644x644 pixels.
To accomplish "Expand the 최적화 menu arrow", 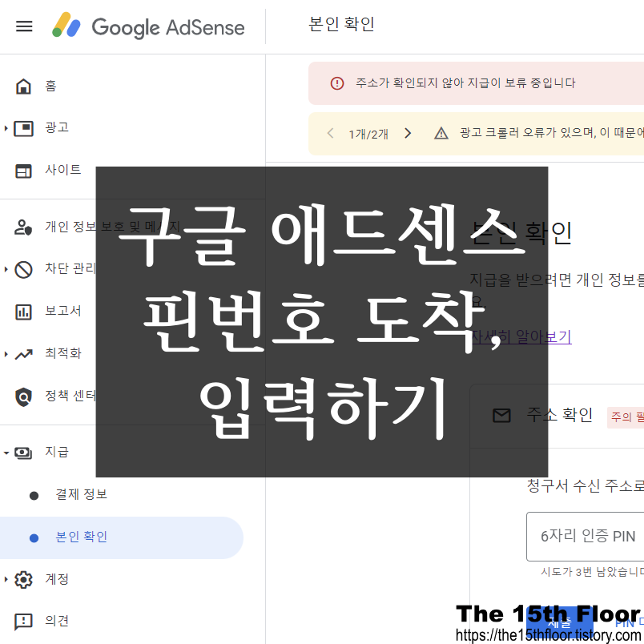I will pos(6,354).
